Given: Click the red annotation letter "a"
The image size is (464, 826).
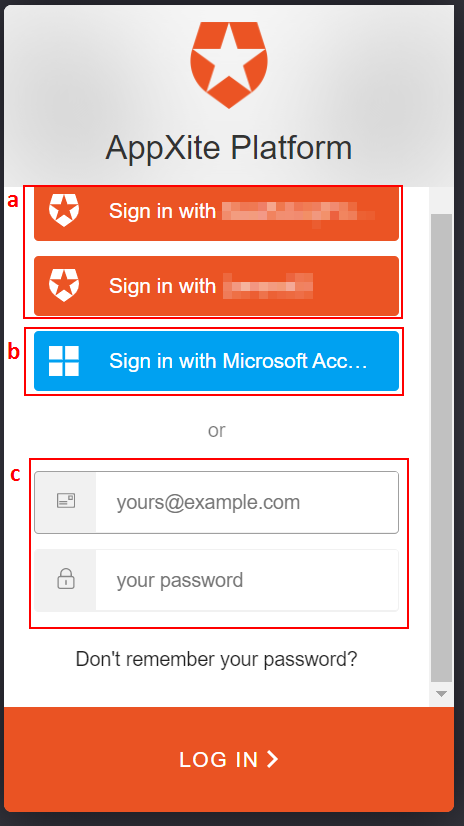Looking at the screenshot, I should (x=13, y=200).
